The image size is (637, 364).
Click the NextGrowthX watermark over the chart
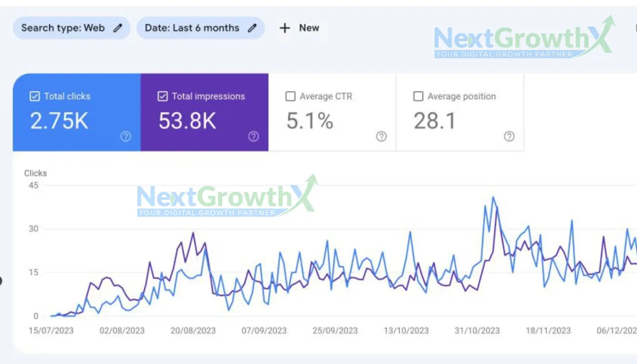[x=226, y=197]
